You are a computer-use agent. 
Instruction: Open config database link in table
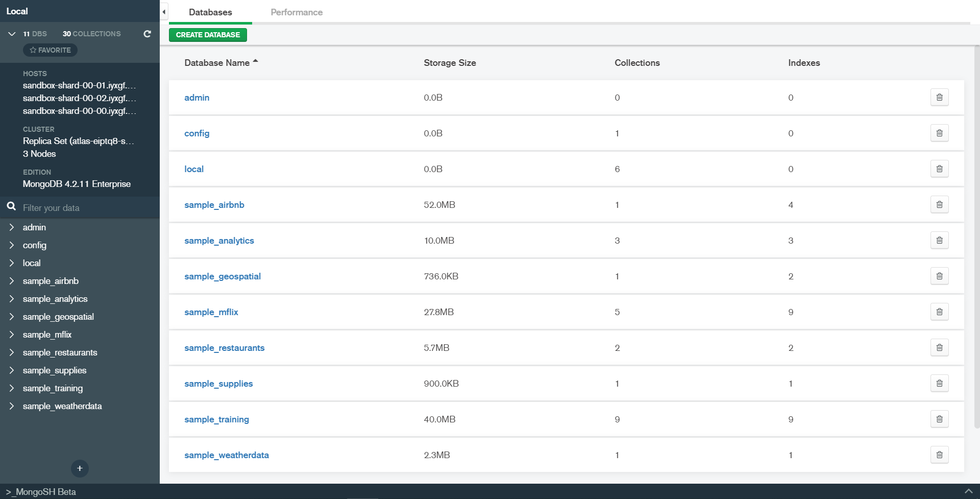[x=197, y=133]
